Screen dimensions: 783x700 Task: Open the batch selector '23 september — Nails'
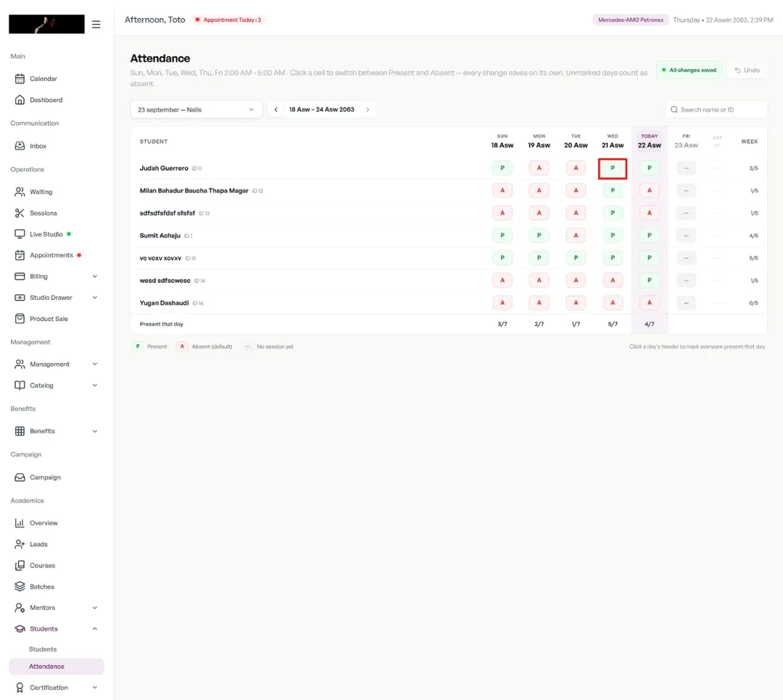196,110
